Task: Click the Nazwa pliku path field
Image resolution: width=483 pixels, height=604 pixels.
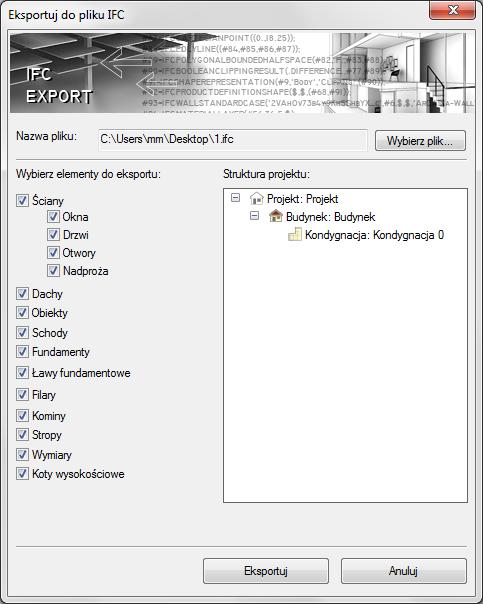Action: tap(233, 139)
